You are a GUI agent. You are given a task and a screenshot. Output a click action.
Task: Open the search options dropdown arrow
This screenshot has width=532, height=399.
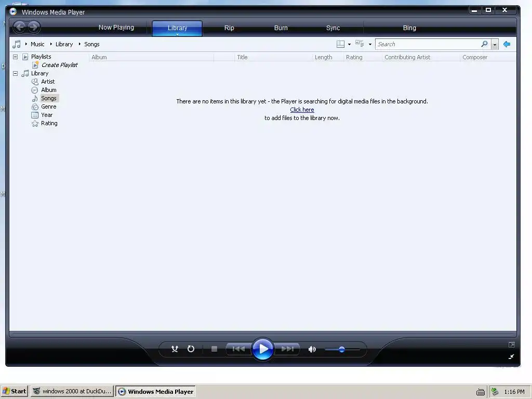495,44
